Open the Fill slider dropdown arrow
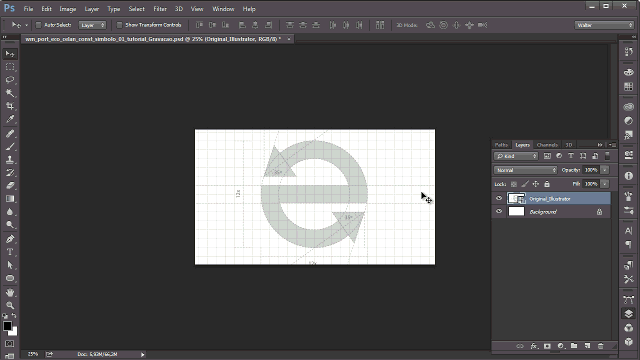This screenshot has width=640, height=360. 605,184
